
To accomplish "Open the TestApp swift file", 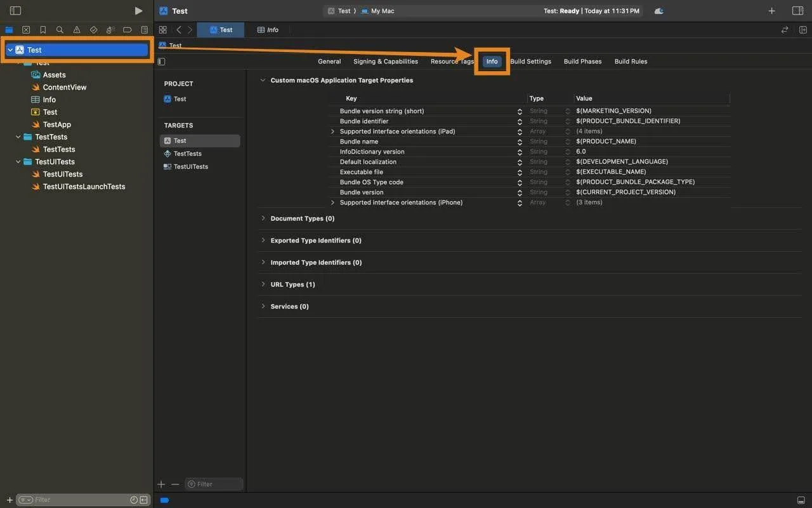I will pyautogui.click(x=56, y=124).
